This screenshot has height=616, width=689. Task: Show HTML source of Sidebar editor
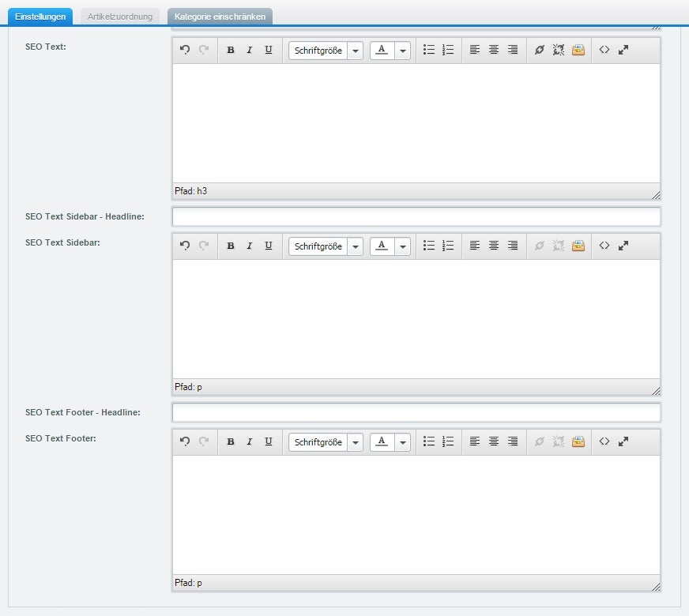point(604,246)
